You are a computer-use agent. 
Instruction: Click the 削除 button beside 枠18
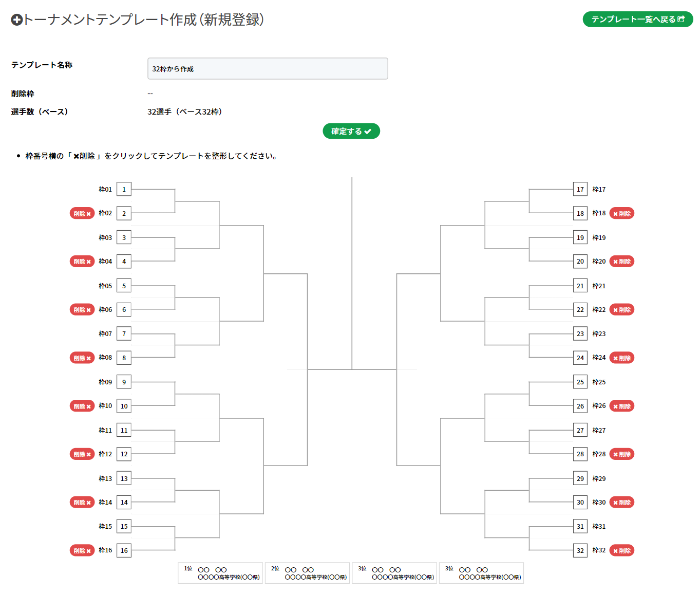point(621,213)
